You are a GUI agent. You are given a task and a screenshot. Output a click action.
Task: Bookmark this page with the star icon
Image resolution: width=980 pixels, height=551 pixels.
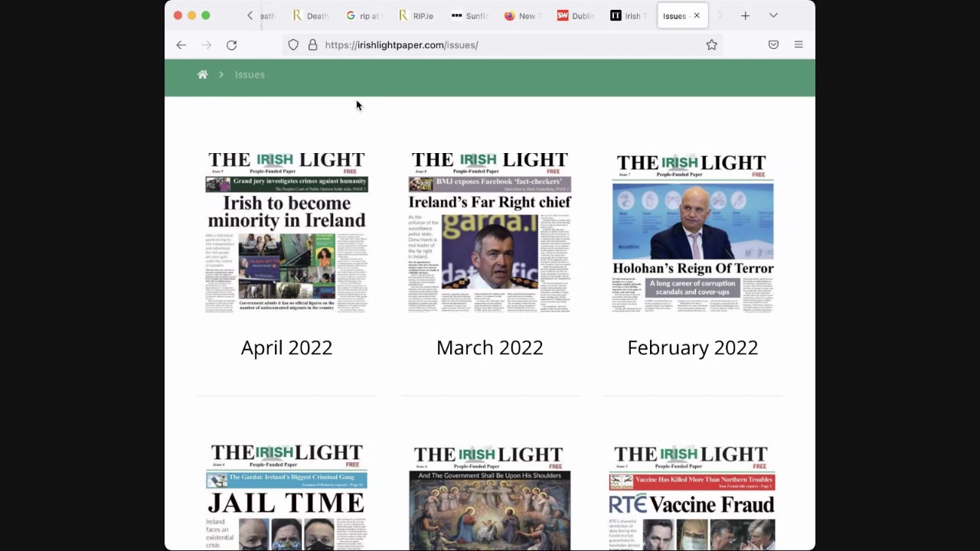pos(711,45)
